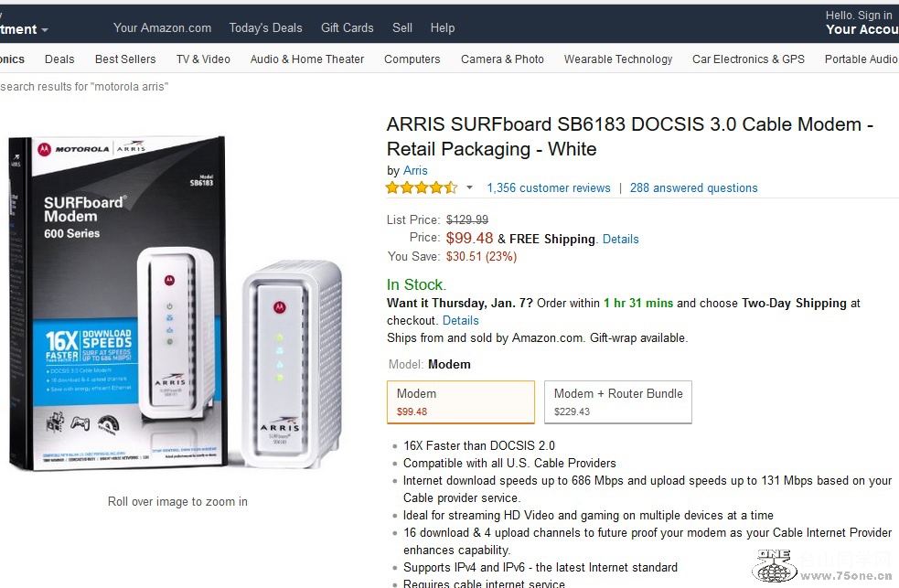Go to Car Electronics & GPS
Viewport: 899px width, 588px height.
(748, 59)
